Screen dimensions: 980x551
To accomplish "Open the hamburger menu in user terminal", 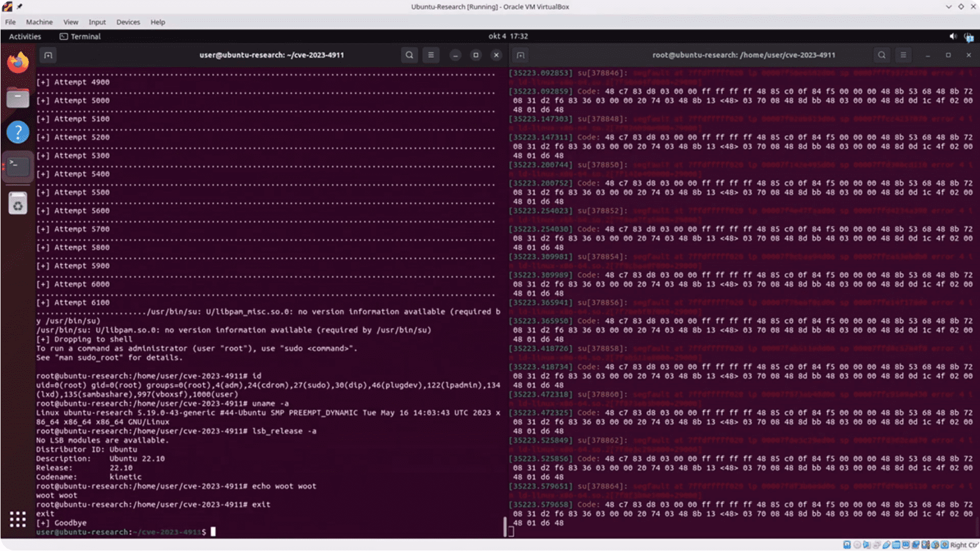I will point(431,55).
